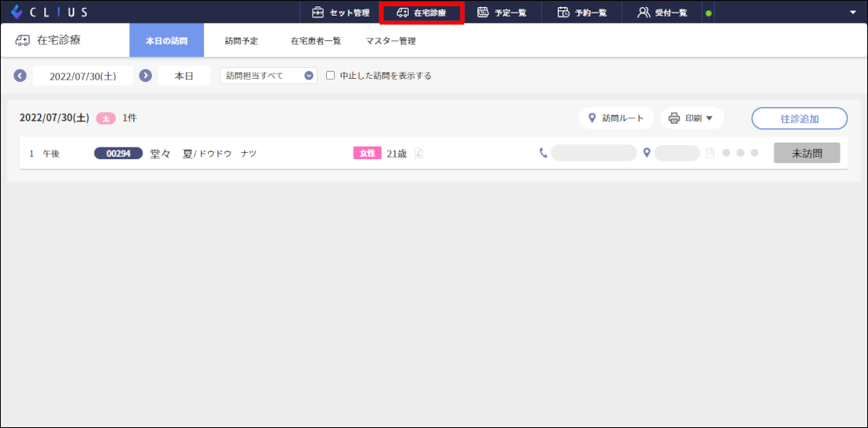Switch to 本日の訪問 tab

tap(167, 40)
